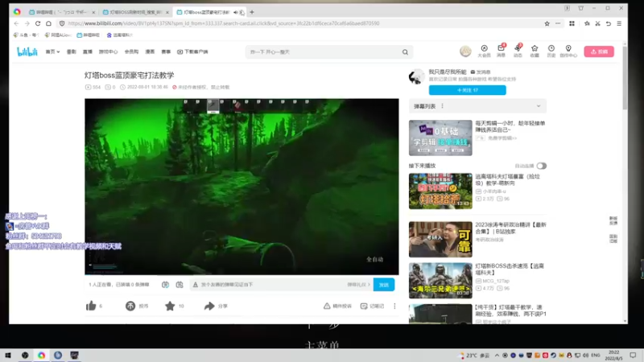Image resolution: width=644 pixels, height=362 pixels.
Task: Click the pink 投稿 upload button
Action: [599, 51]
